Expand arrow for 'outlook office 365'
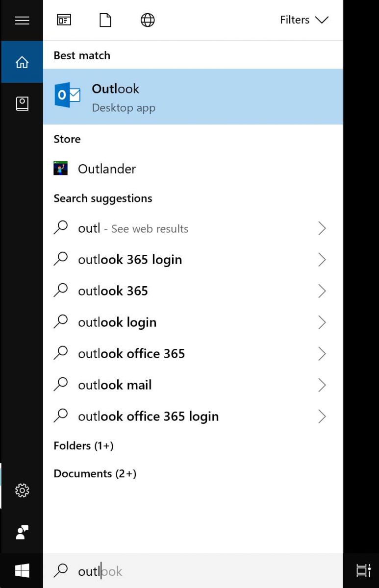This screenshot has height=588, width=379. pyautogui.click(x=322, y=354)
